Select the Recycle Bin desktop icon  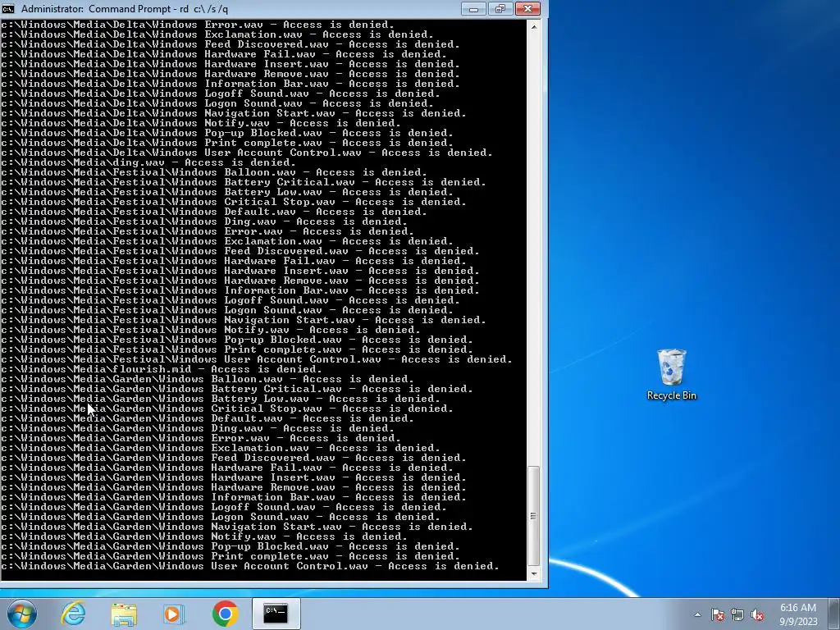672,374
